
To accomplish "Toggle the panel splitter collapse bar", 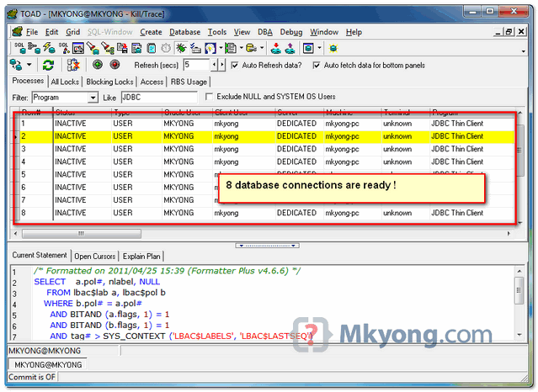I will [x=267, y=246].
